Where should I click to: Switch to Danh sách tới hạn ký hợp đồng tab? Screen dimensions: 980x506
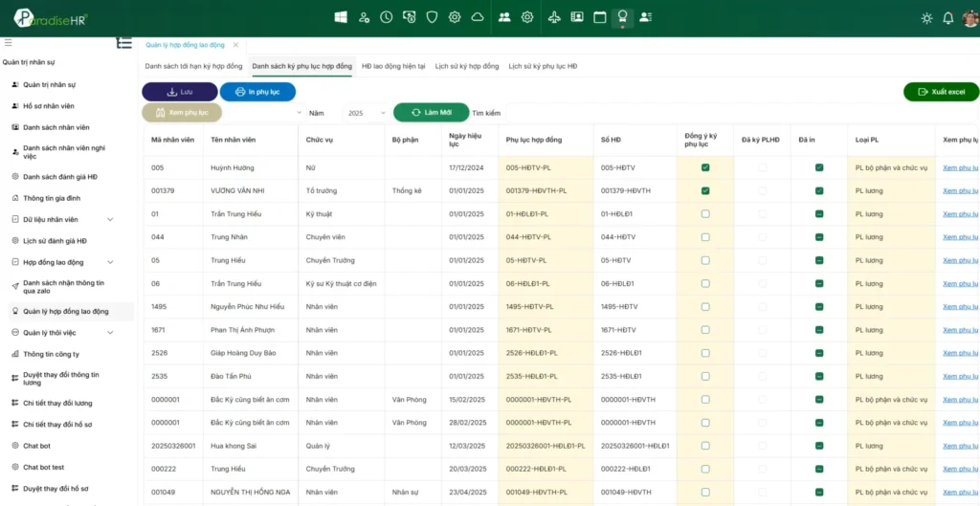193,66
